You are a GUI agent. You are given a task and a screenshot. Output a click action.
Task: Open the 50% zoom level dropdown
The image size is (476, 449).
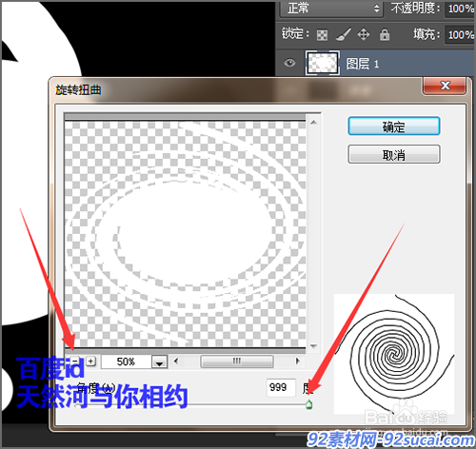pyautogui.click(x=159, y=361)
